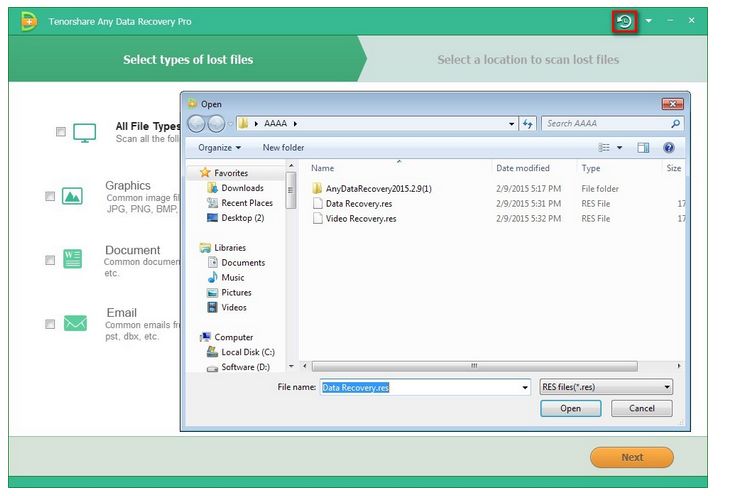Click the refresh icon beside address bar

pos(527,124)
